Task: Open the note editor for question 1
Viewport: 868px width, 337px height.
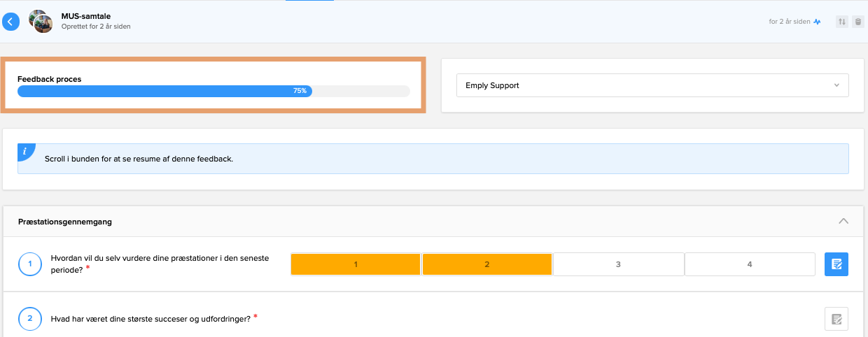Action: [x=836, y=264]
